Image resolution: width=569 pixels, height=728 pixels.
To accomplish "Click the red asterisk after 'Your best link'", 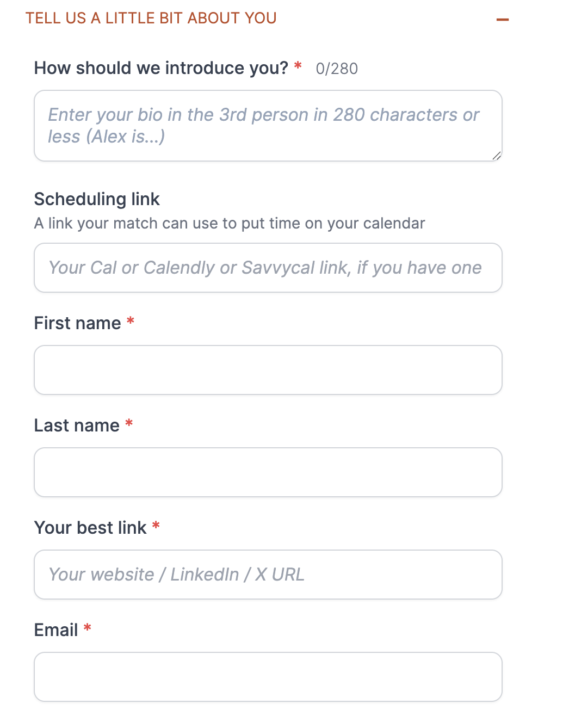I will coord(156,526).
